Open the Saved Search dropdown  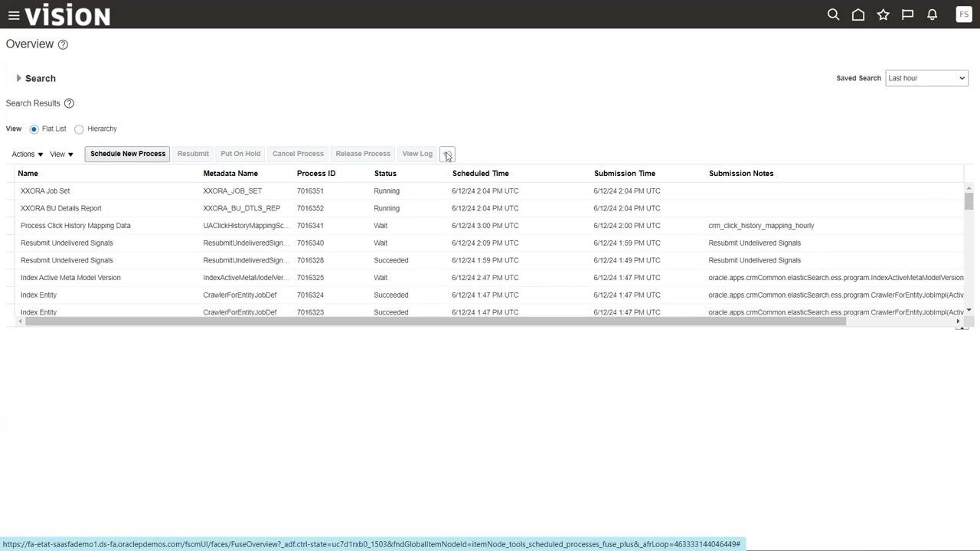click(926, 78)
